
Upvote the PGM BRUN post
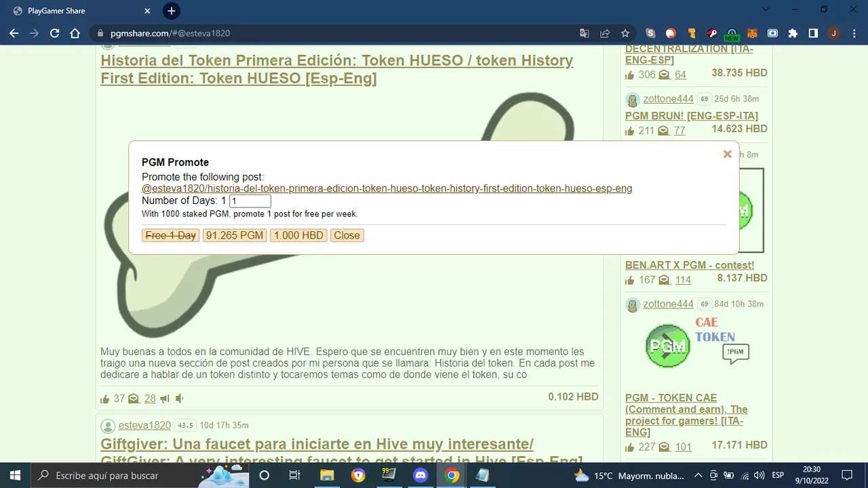point(630,131)
